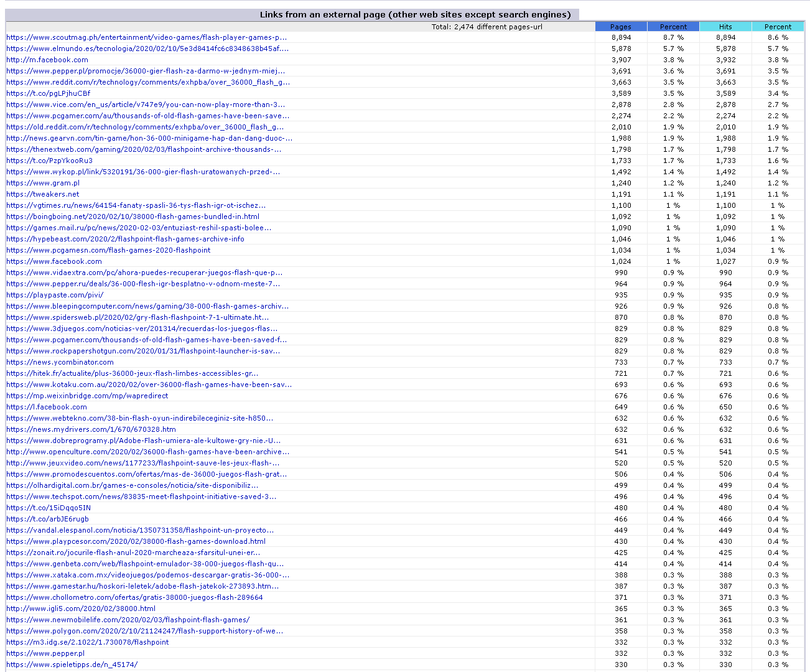This screenshot has height=672, width=810.
Task: Click the thenextweb.com flashpoint-archive link
Action: (x=144, y=149)
